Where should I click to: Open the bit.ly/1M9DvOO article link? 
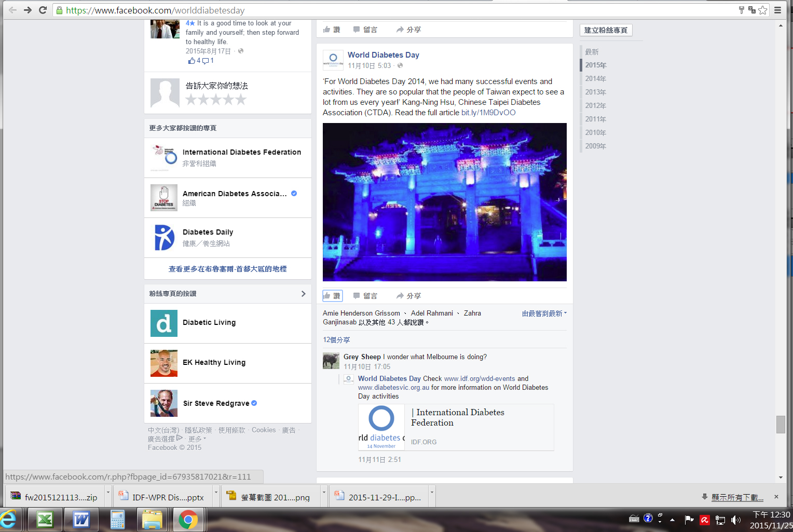488,113
